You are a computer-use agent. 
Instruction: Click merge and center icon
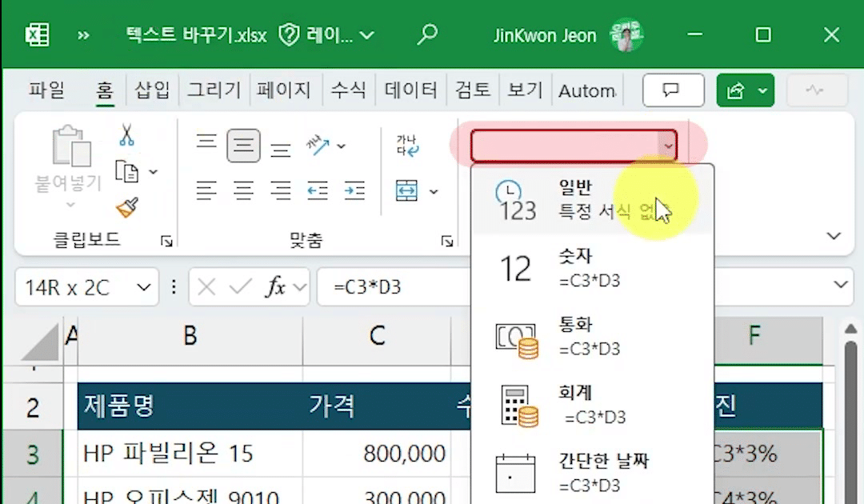pos(406,191)
